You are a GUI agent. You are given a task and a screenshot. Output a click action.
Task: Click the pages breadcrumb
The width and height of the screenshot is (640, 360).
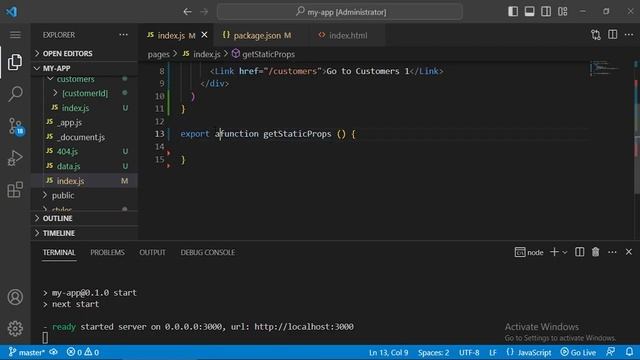(158, 54)
